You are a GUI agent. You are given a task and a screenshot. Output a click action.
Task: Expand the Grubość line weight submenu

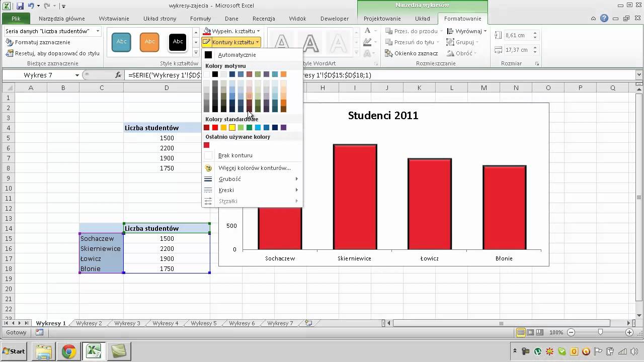(x=252, y=179)
